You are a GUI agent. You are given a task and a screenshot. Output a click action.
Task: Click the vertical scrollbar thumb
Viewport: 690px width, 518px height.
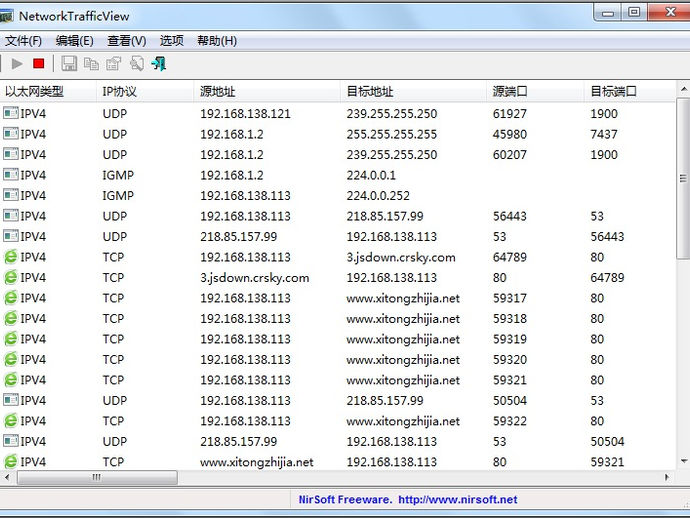[x=683, y=178]
